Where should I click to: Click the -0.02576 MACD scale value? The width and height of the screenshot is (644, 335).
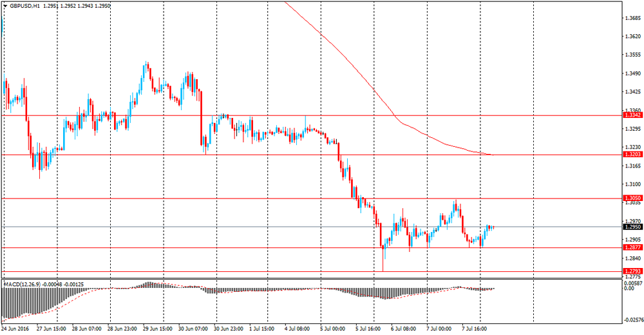(632, 320)
